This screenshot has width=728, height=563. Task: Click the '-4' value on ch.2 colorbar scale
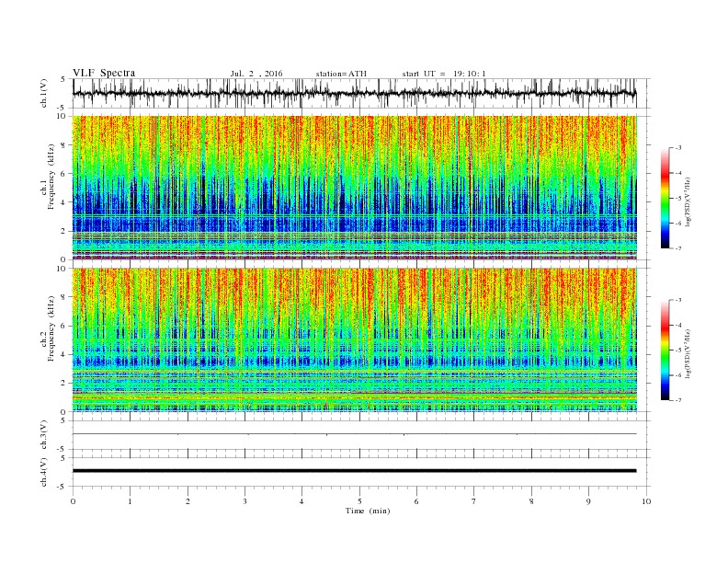coord(678,325)
